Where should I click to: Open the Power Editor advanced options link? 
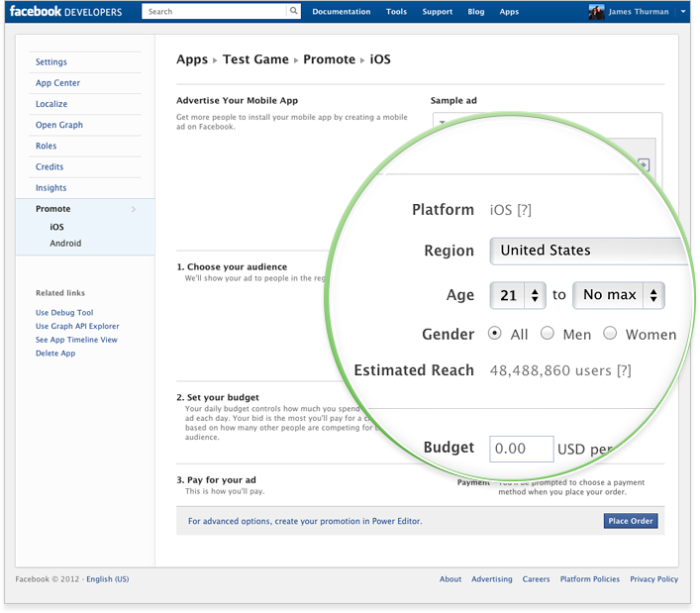(x=305, y=521)
